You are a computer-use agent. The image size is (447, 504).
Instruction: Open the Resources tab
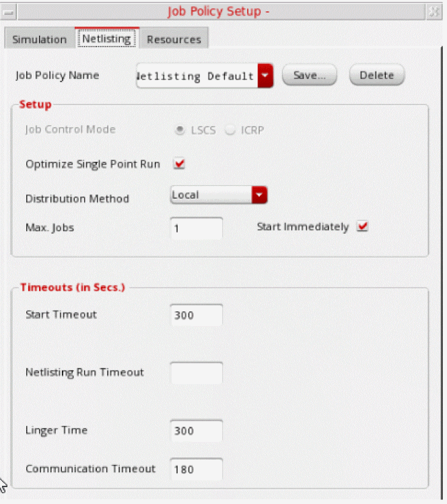click(174, 39)
